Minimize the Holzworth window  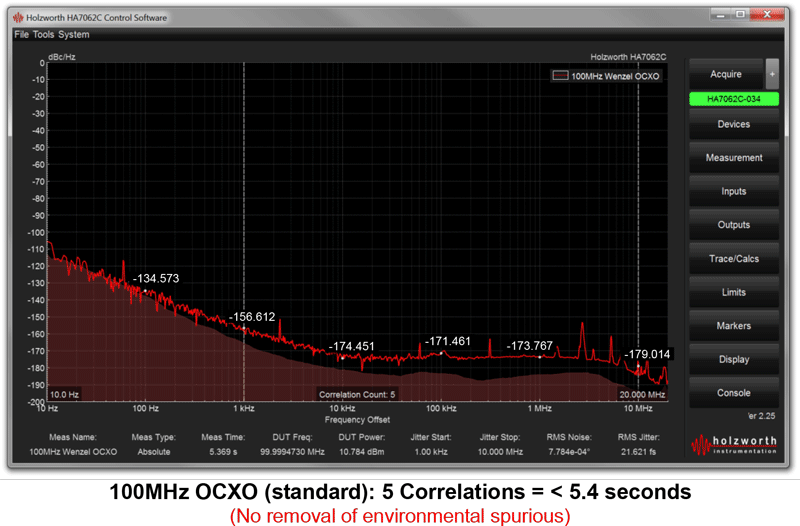coord(720,15)
